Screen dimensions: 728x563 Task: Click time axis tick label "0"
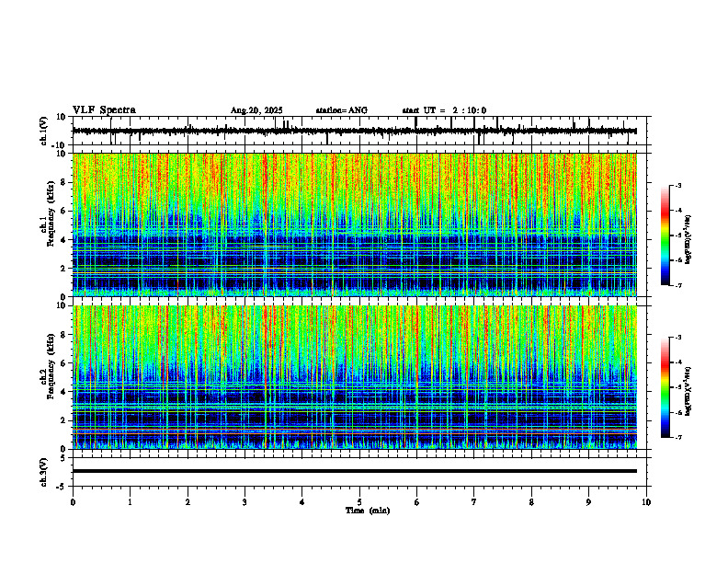(x=73, y=502)
